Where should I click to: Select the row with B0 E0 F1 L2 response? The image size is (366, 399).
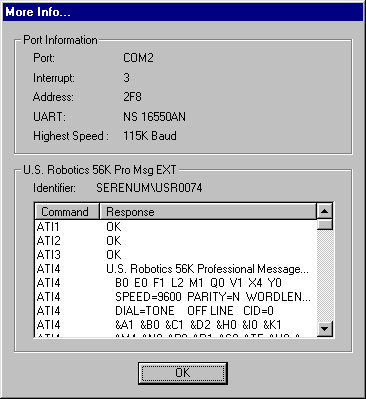[175, 283]
